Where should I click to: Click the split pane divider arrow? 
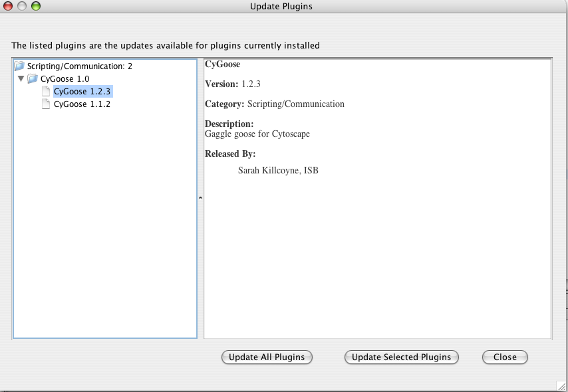pyautogui.click(x=200, y=198)
